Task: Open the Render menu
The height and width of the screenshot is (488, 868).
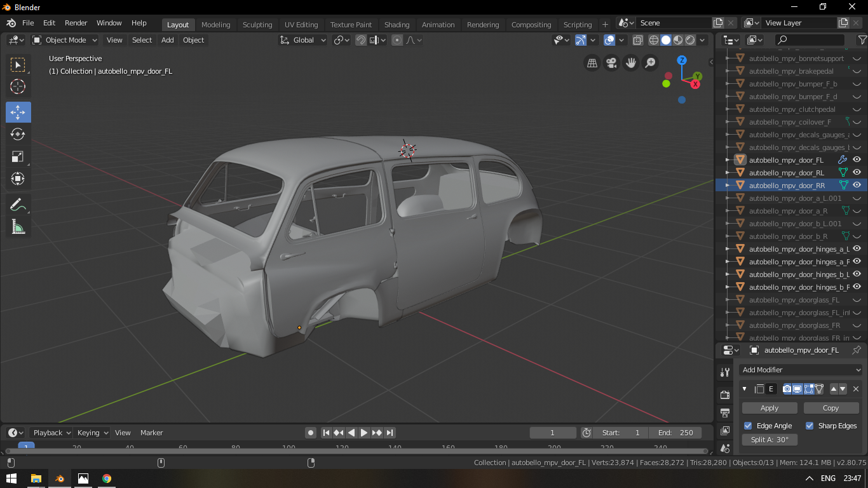Action: tap(76, 23)
